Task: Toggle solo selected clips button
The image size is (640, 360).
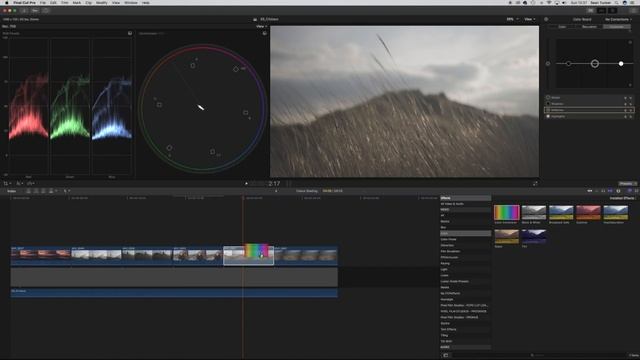Action: coord(603,191)
